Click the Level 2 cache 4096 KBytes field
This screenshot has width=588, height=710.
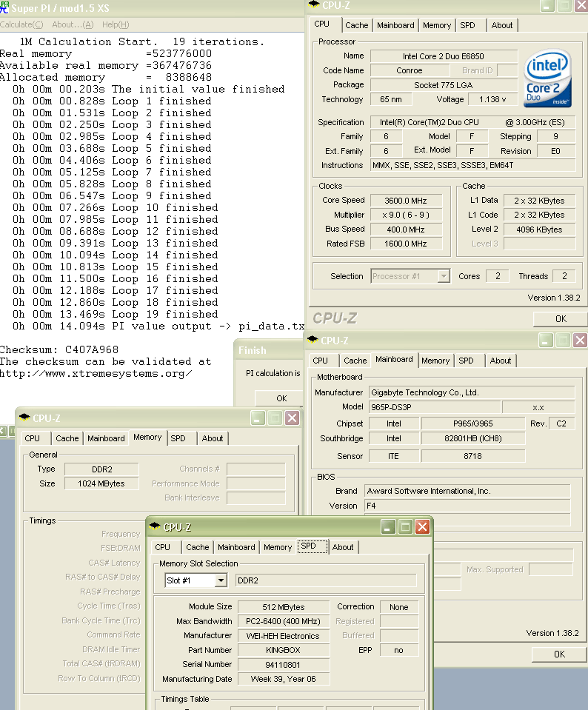click(x=539, y=230)
